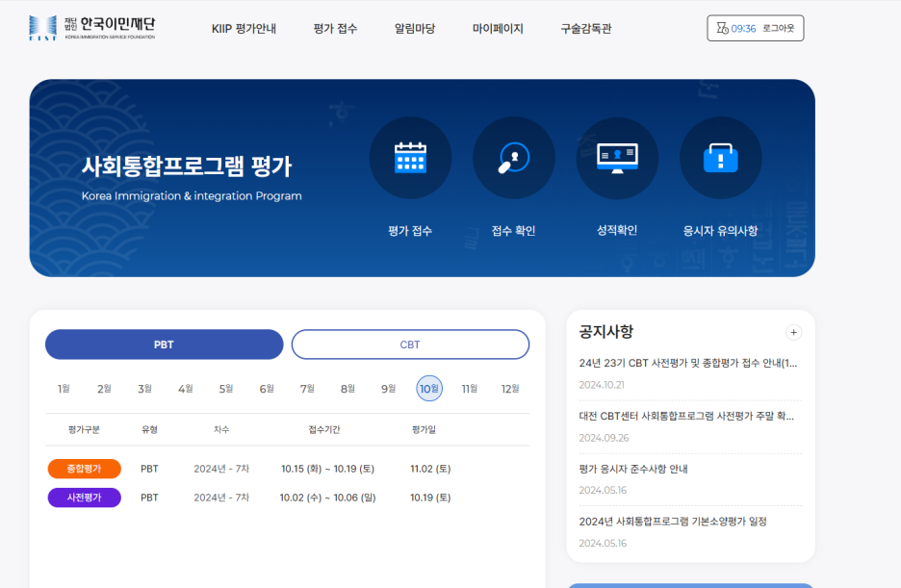Image resolution: width=901 pixels, height=588 pixels.
Task: Click the 로그아웃 button
Action: (779, 28)
